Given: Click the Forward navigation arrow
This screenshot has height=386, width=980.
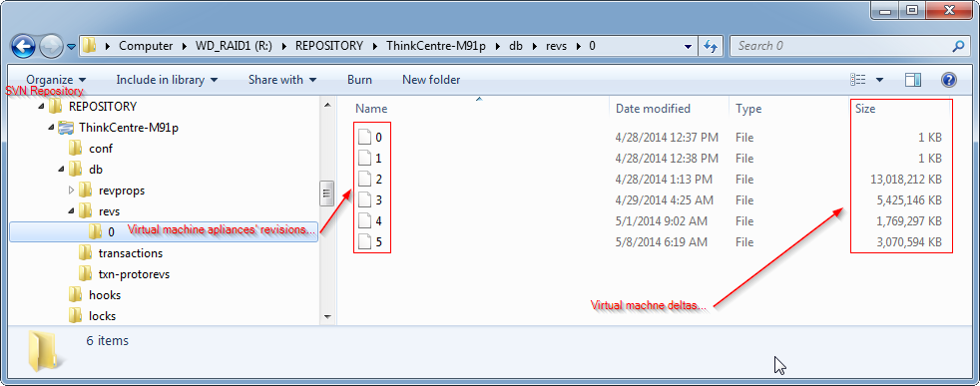Looking at the screenshot, I should 50,46.
